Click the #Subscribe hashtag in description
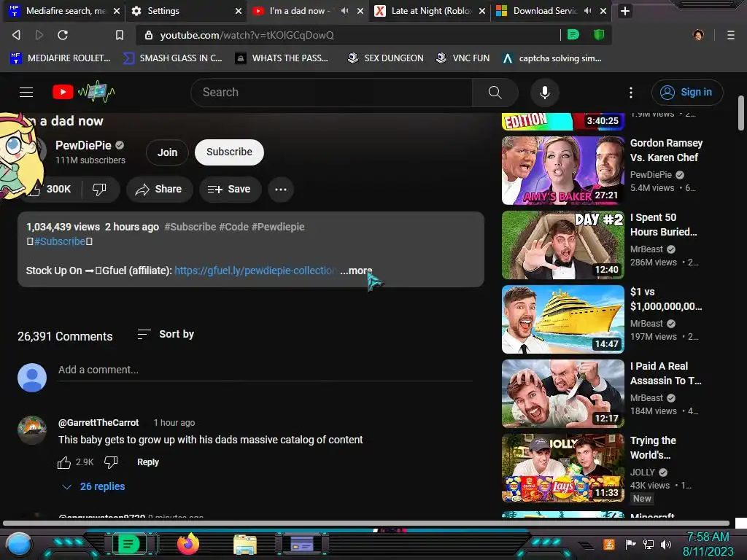Screen dimensions: 747x560 (x=60, y=241)
